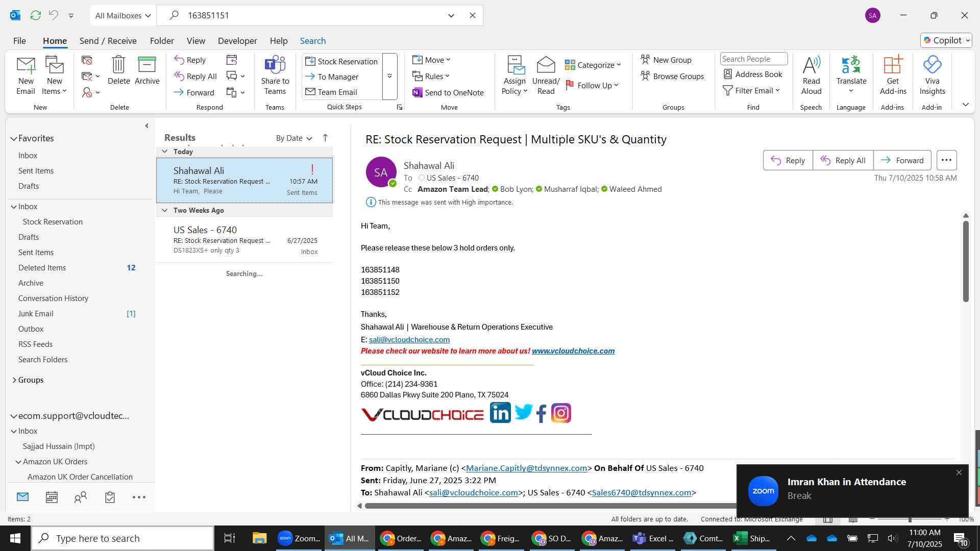
Task: Click the Unread/Read envelope icon
Action: pos(546,65)
